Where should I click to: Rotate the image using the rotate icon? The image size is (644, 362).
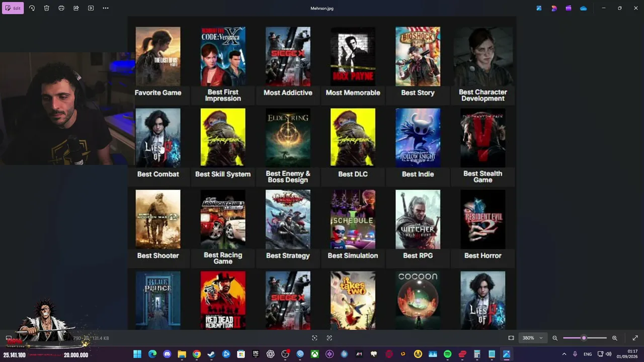click(x=32, y=8)
